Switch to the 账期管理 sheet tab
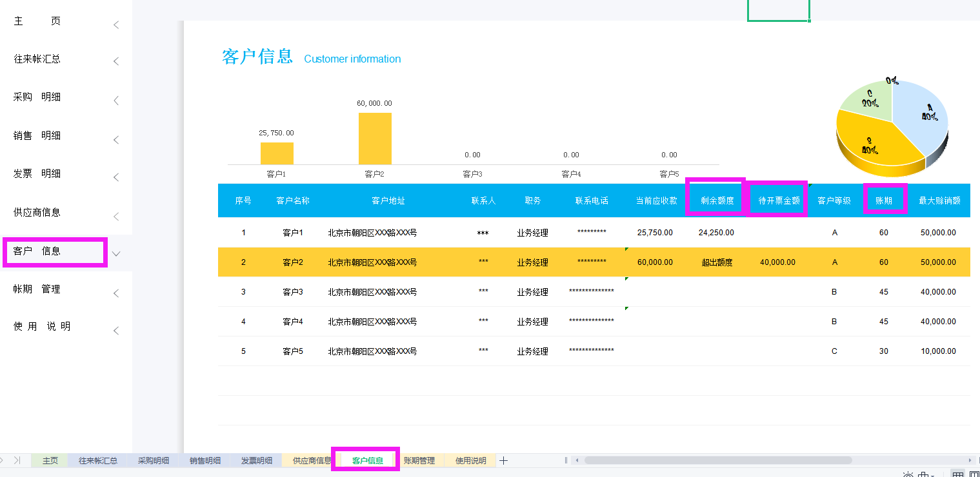 tap(421, 460)
